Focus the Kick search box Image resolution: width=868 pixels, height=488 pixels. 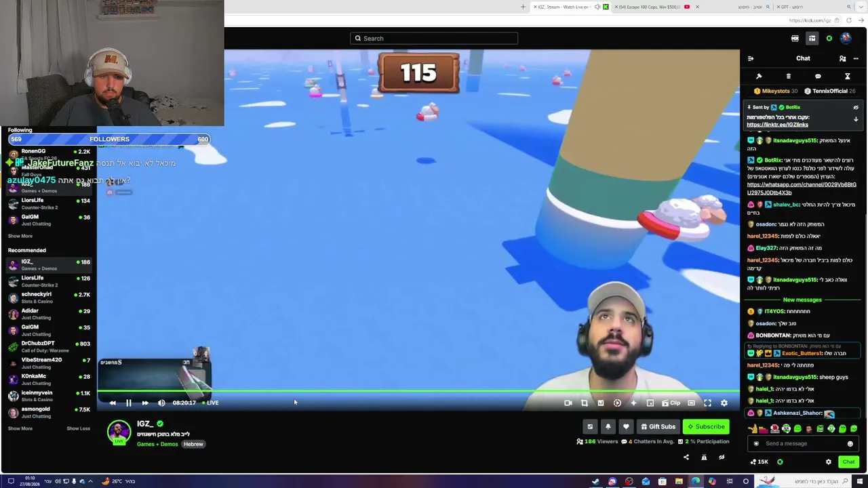pos(434,38)
